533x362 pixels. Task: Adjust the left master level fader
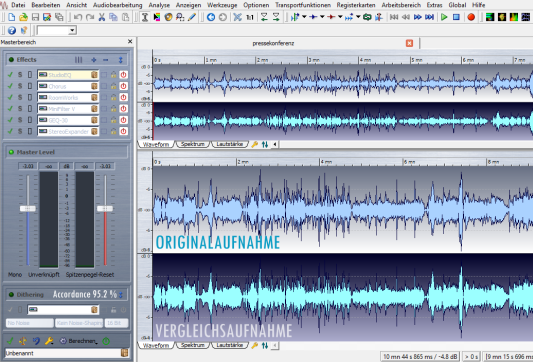(x=28, y=209)
